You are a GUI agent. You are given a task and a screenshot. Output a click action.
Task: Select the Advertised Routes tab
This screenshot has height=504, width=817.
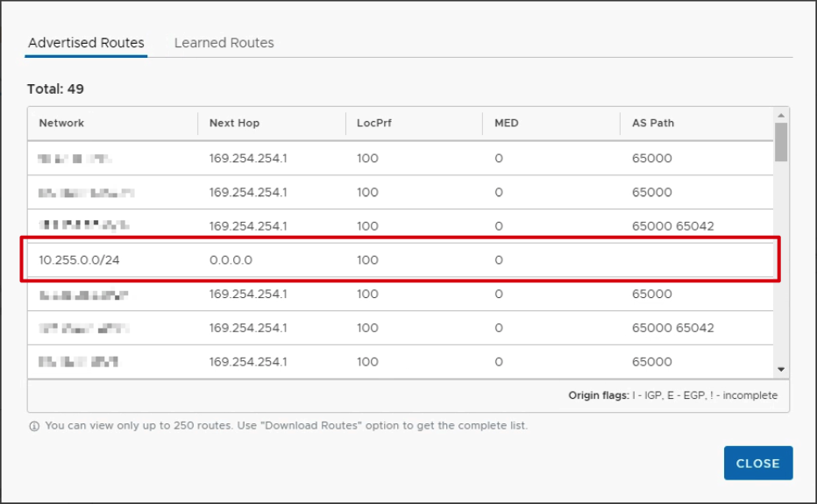pos(86,43)
